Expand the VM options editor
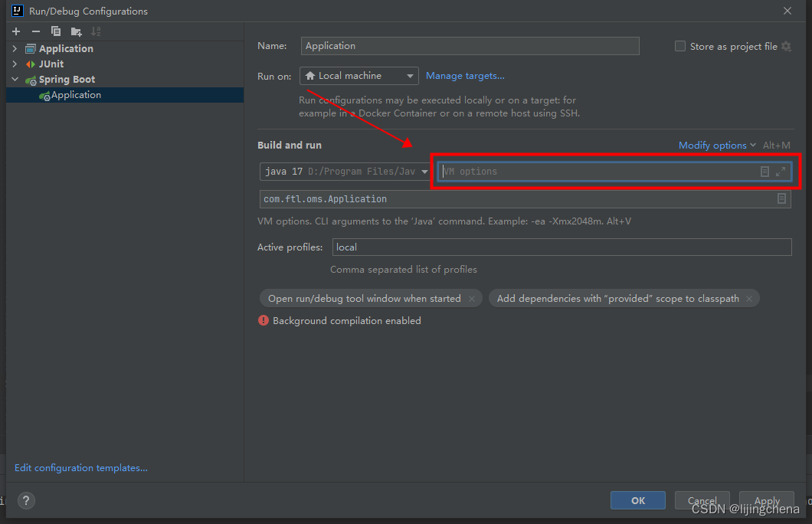Viewport: 812px width, 524px height. [783, 171]
